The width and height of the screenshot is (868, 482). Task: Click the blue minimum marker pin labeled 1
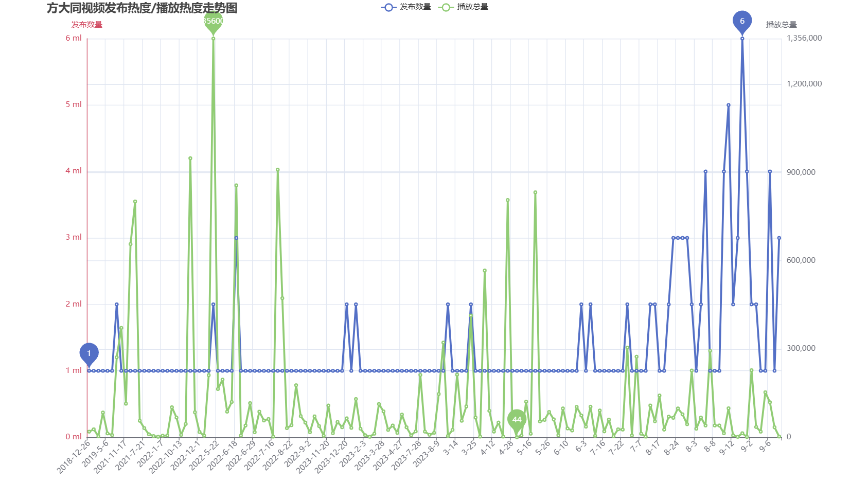[89, 353]
